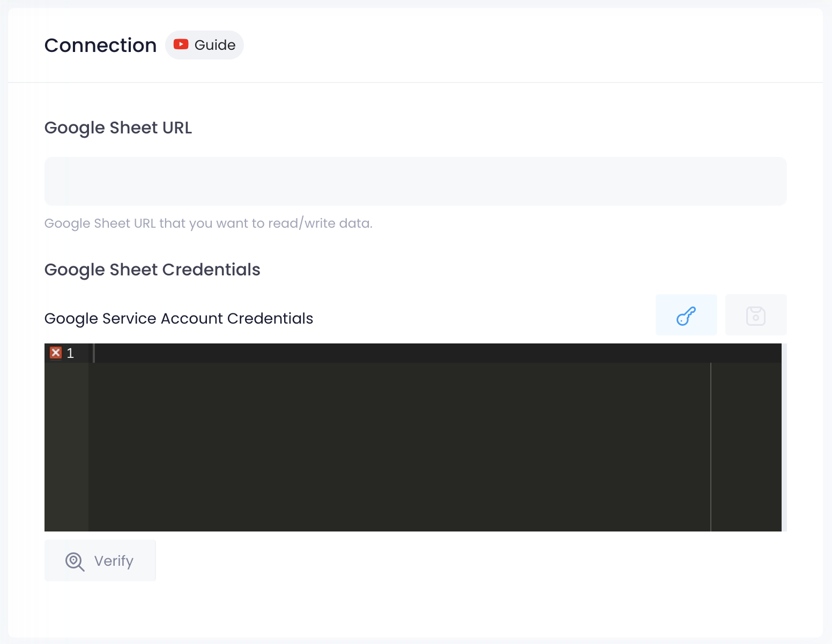Click the empty dark area of the credentials editor
This screenshot has width=832, height=644.
click(397, 445)
